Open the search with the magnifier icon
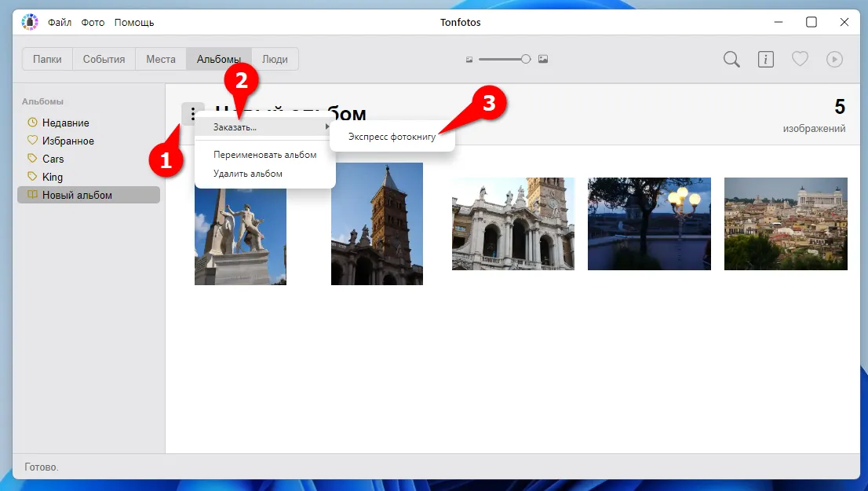 (x=731, y=59)
